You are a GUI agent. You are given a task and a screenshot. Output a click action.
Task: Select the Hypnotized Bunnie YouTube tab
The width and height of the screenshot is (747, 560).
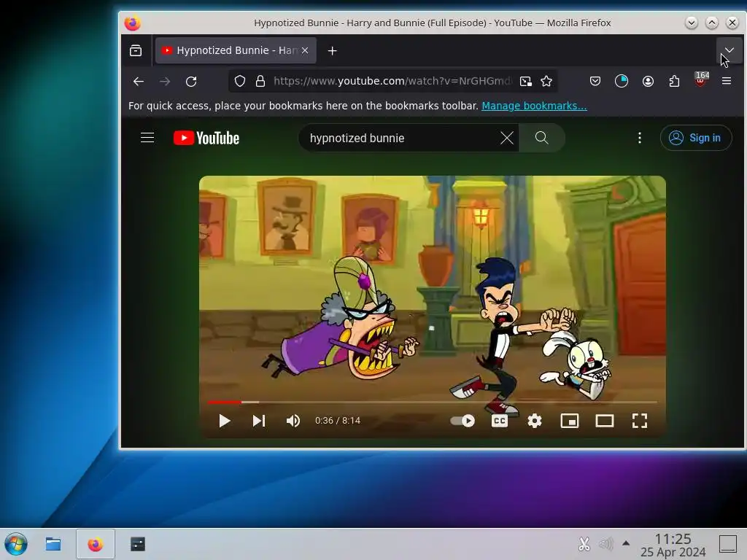(236, 50)
